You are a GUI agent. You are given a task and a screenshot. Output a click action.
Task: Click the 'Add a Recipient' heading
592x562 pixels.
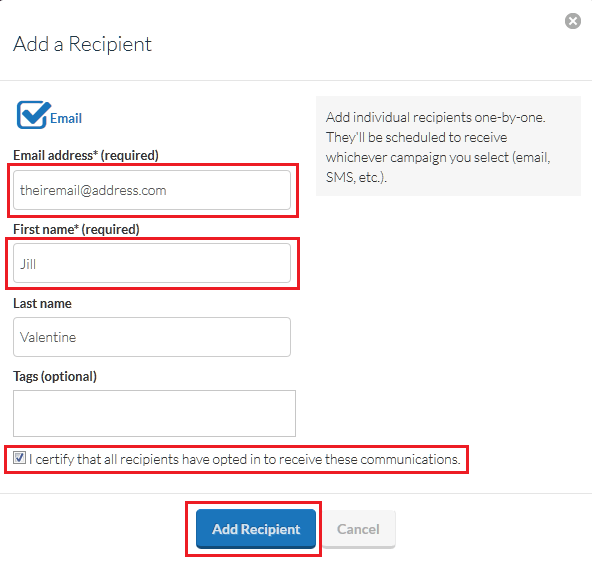coord(82,44)
